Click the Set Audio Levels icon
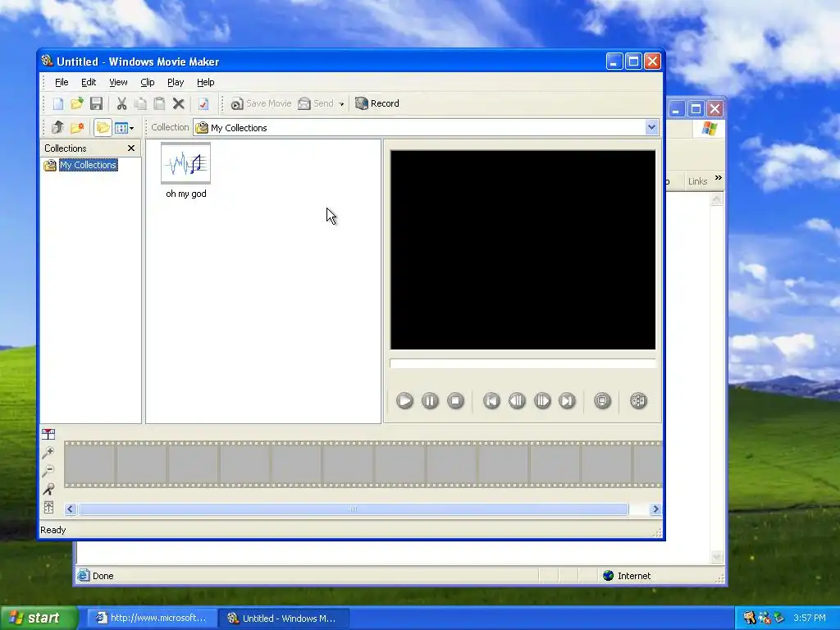The height and width of the screenshot is (630, 840). (48, 507)
